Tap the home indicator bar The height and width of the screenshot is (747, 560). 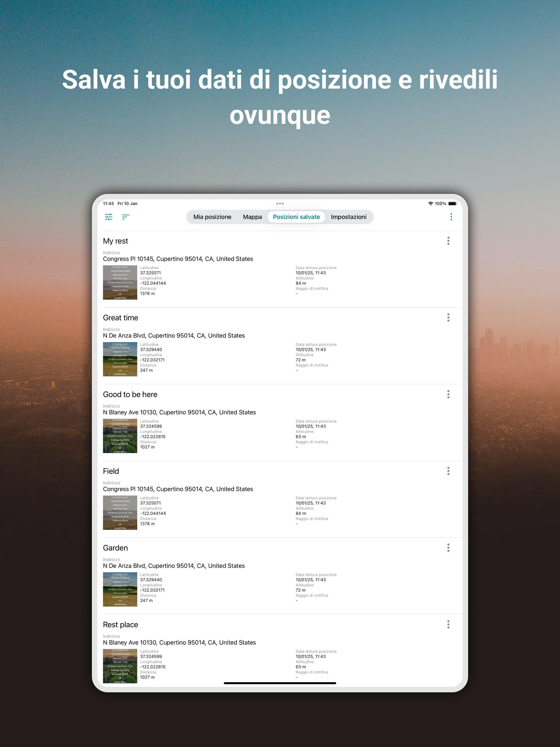[x=280, y=683]
